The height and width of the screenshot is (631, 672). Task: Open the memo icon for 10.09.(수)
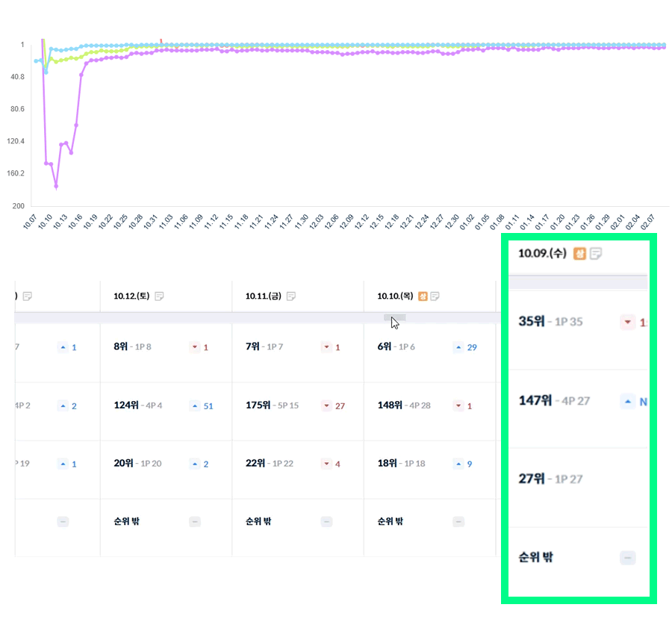pos(596,254)
